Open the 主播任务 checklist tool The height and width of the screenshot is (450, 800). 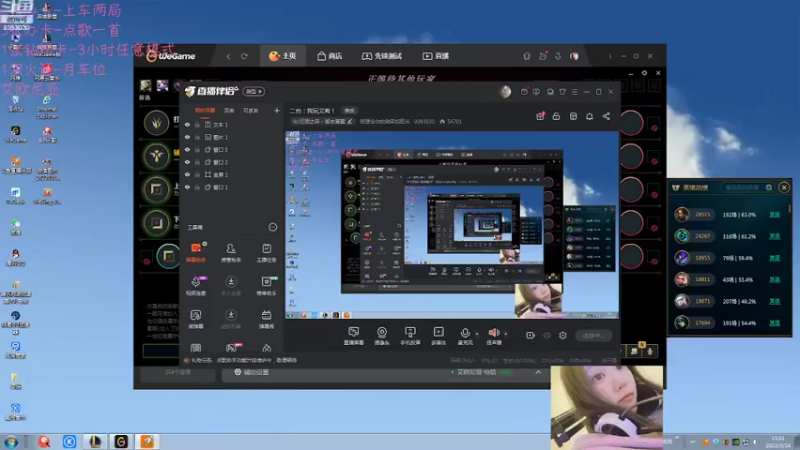coord(266,253)
